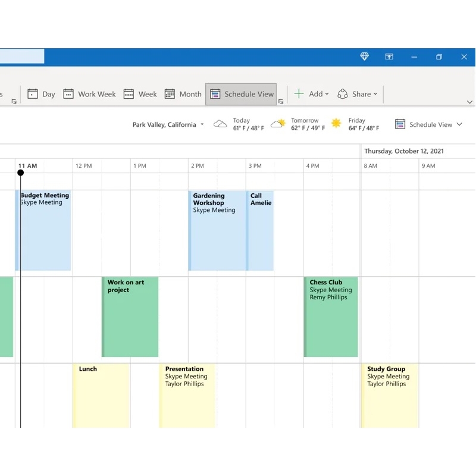This screenshot has width=476, height=476.
Task: Click the diamond premium icon in the title bar
Action: (364, 57)
